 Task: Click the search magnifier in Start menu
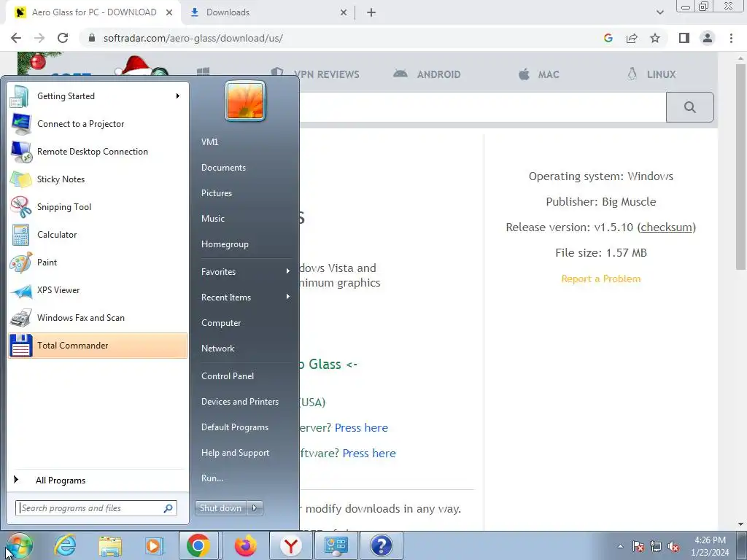click(169, 508)
